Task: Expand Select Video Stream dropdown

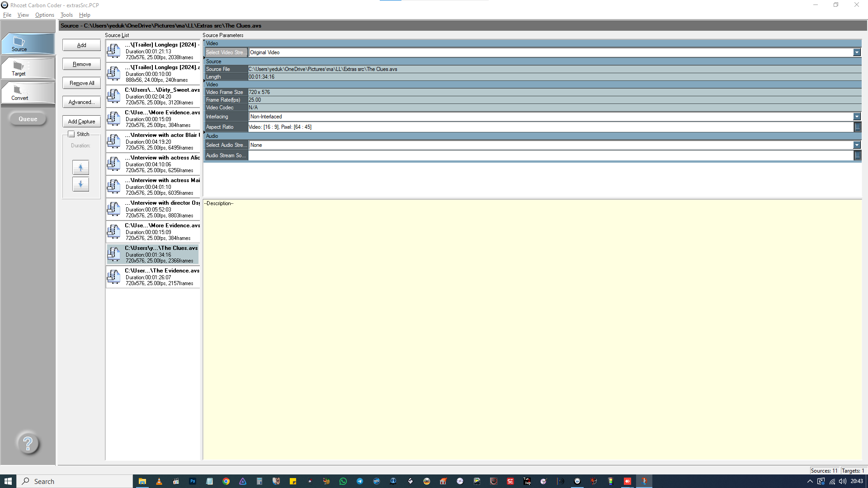Action: point(857,52)
